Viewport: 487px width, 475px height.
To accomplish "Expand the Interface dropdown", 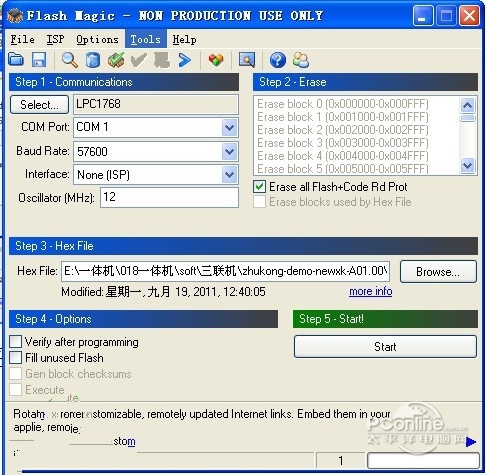I will point(229,175).
